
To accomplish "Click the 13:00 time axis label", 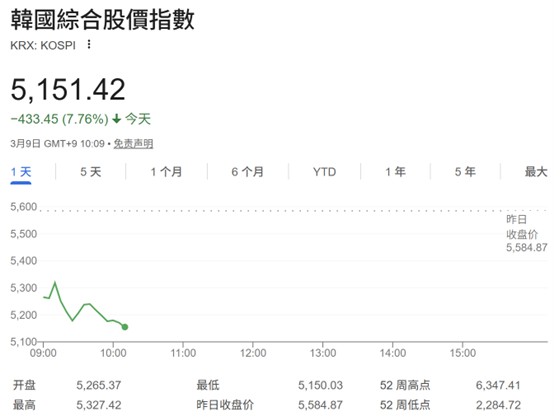I will point(323,353).
